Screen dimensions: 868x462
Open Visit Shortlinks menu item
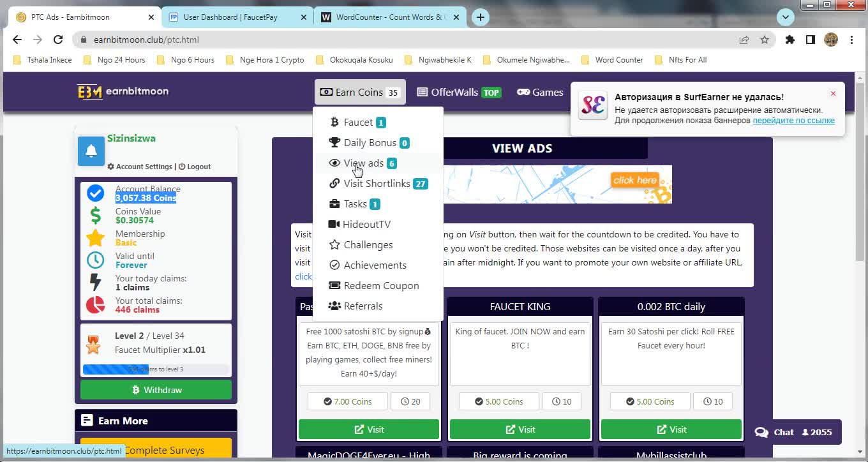pos(378,184)
